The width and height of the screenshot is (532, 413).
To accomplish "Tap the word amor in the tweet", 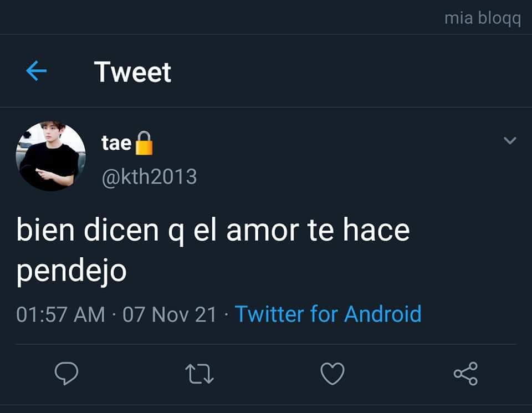I will (x=263, y=231).
